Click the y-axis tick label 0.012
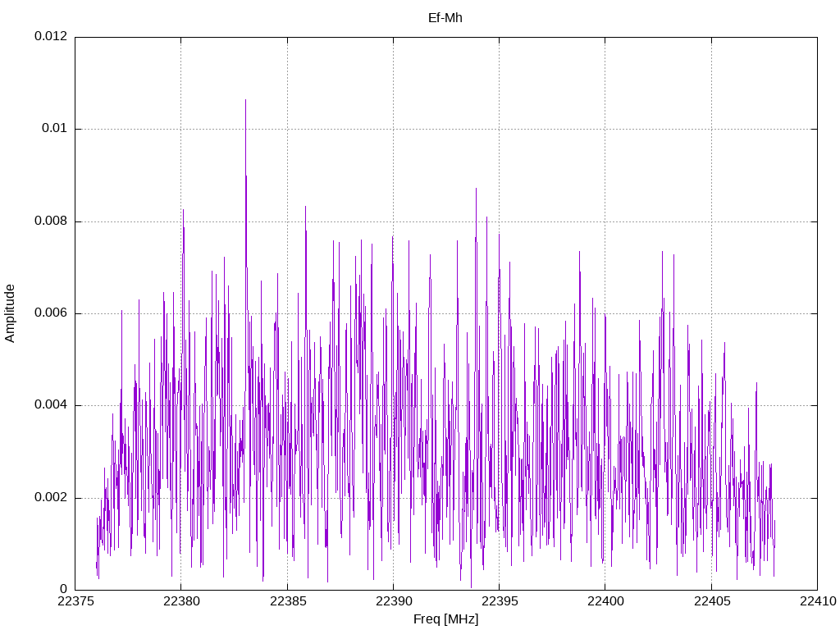The width and height of the screenshot is (840, 630). tap(51, 36)
